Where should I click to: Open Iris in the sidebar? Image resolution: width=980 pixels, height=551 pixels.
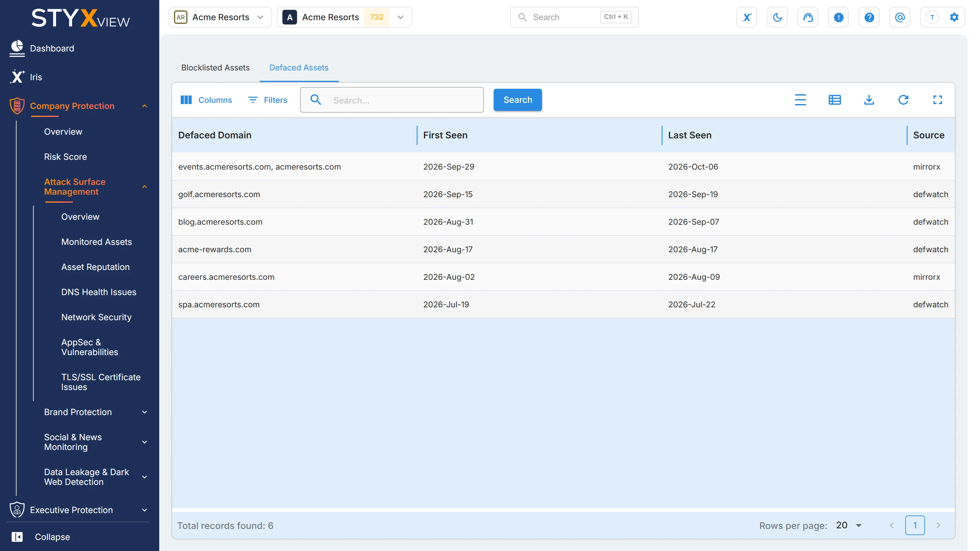click(36, 77)
